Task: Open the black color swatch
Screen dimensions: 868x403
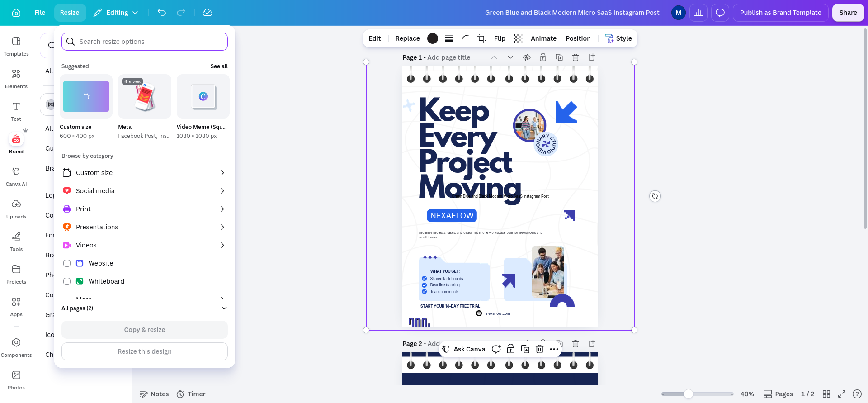Action: (x=433, y=38)
